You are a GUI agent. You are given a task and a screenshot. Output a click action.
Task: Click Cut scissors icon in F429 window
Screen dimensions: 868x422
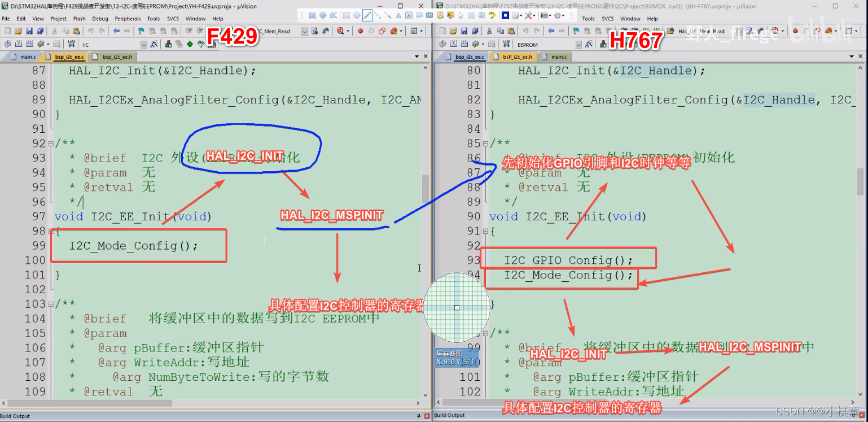[54, 31]
